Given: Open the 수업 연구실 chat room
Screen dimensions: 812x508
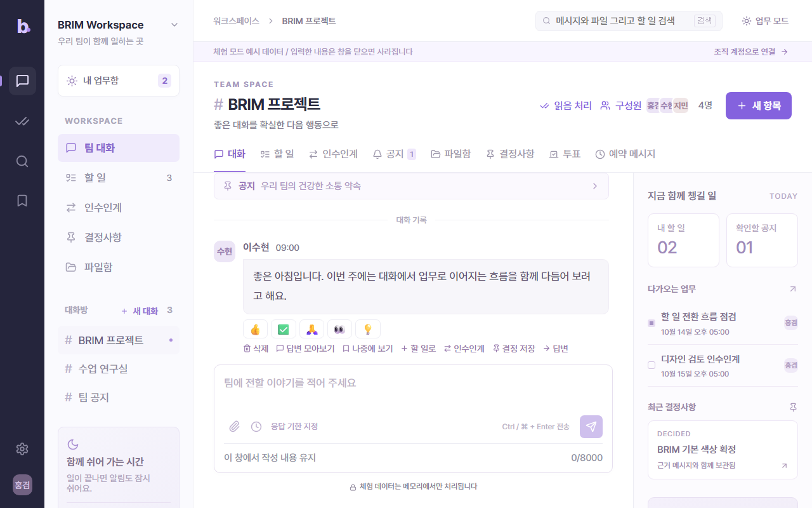Looking at the screenshot, I should coord(119,369).
